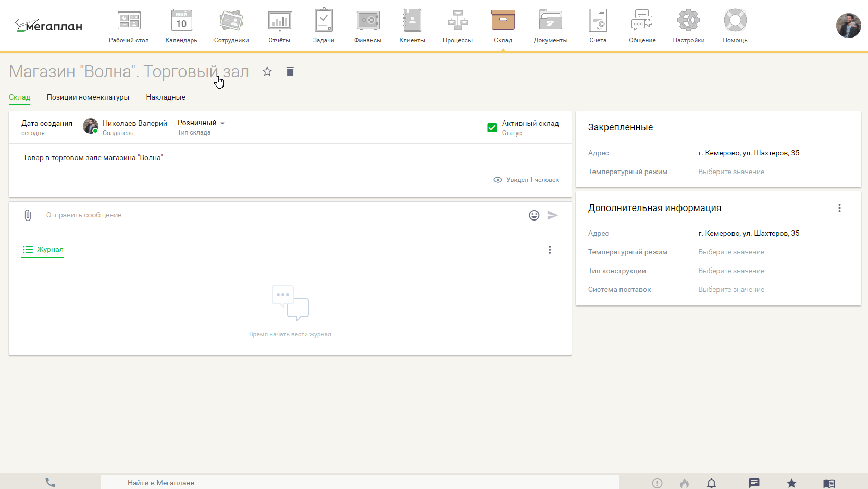Open emoji picker smiley icon
Image resolution: width=868 pixels, height=489 pixels.
534,215
